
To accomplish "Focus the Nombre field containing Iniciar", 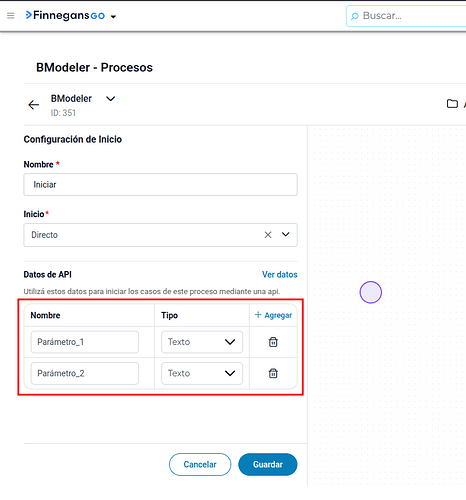I will pos(160,185).
